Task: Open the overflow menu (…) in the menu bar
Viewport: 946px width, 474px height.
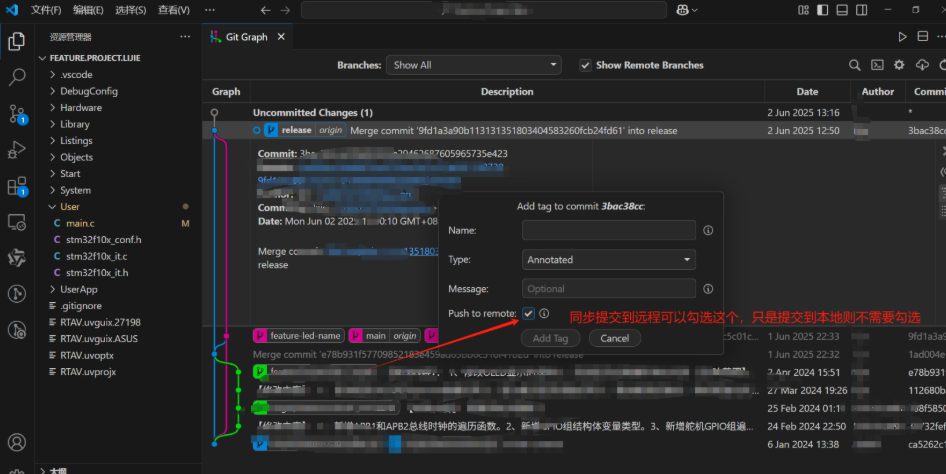Action: click(209, 10)
